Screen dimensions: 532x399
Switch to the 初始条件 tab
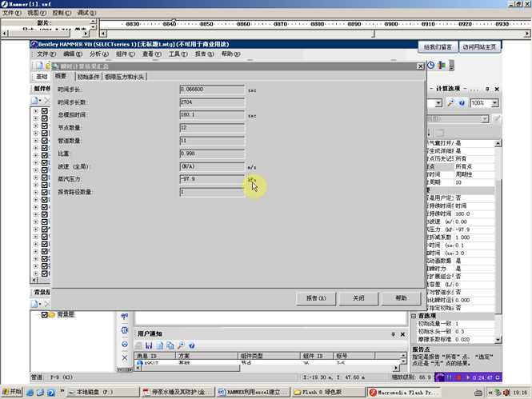(x=89, y=77)
